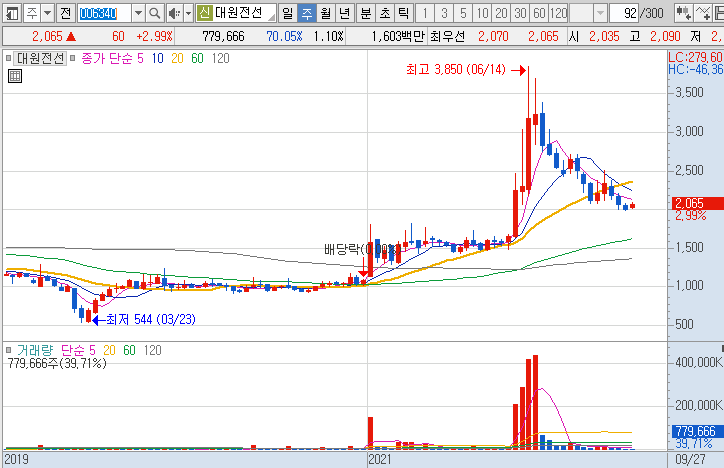Select the 10 interval button
Viewport: 724px width, 468px height.
point(483,13)
